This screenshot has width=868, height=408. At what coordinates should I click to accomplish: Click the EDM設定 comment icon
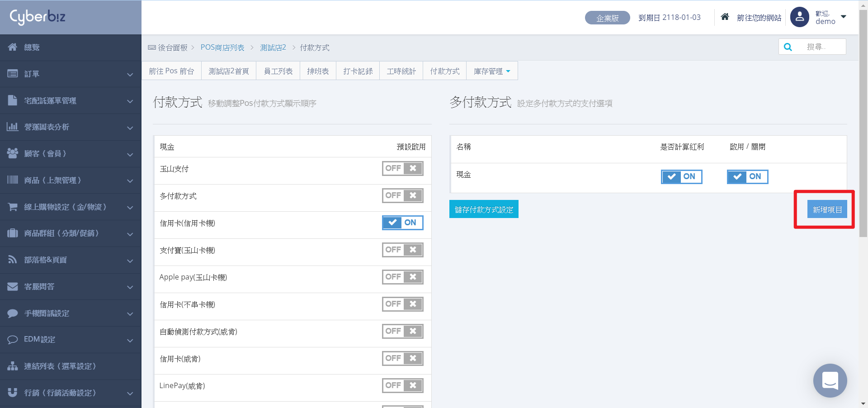[x=13, y=339]
